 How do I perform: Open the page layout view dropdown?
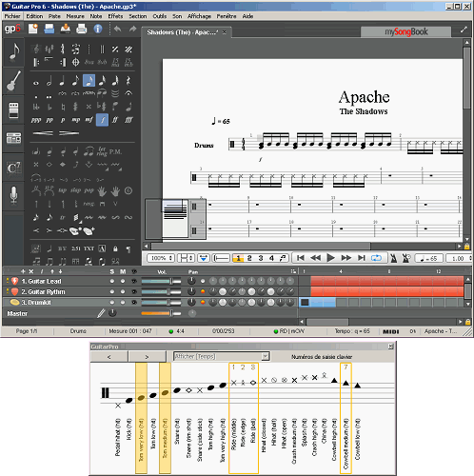point(186,258)
